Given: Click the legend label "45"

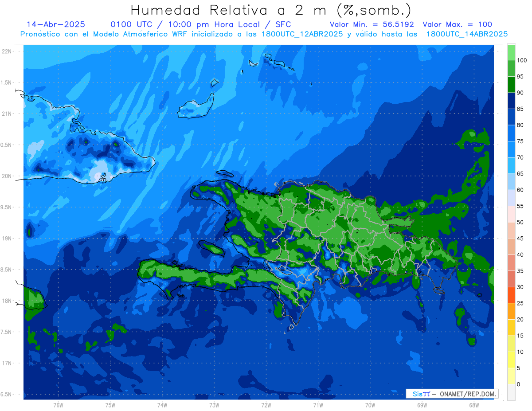Looking at the screenshot, I should pyautogui.click(x=520, y=238).
